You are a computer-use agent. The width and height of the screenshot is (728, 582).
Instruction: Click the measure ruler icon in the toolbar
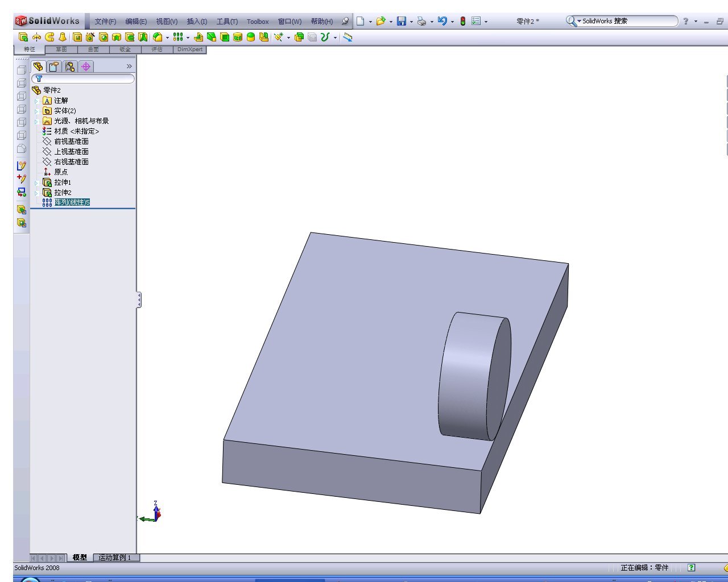point(348,37)
